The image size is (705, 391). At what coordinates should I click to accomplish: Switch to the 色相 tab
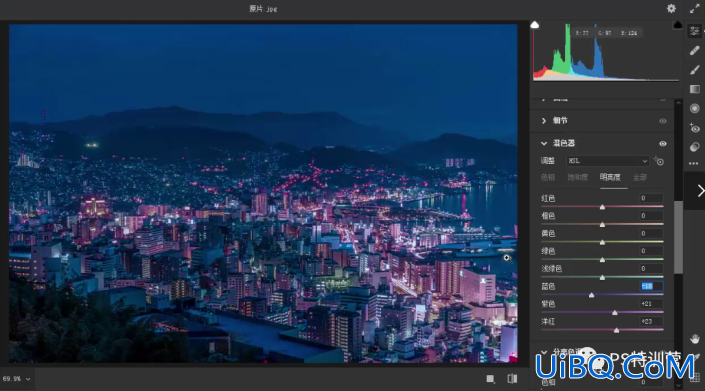[548, 177]
